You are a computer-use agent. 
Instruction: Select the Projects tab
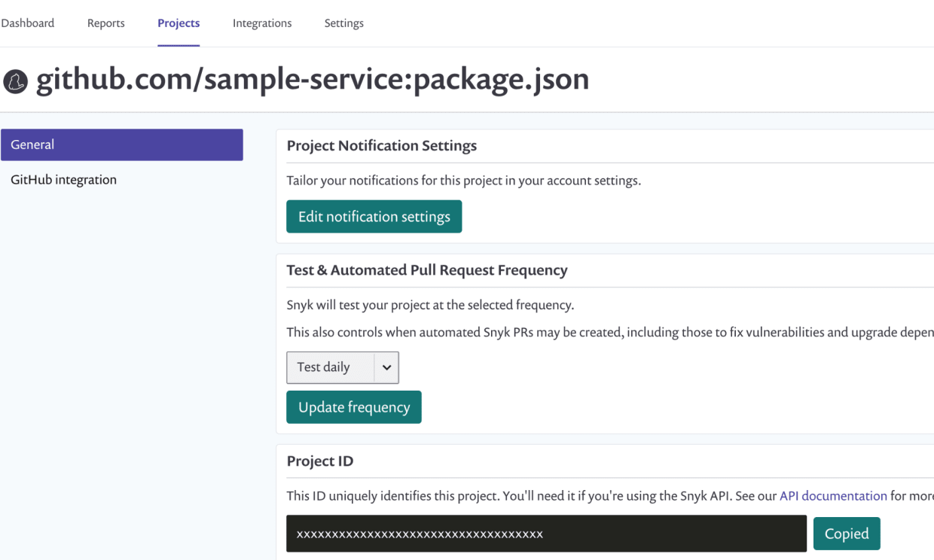(179, 23)
